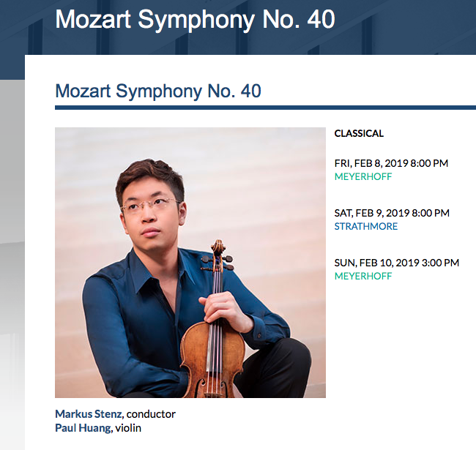
Task: Click the violinist's photo thumbnail
Action: (x=190, y=263)
